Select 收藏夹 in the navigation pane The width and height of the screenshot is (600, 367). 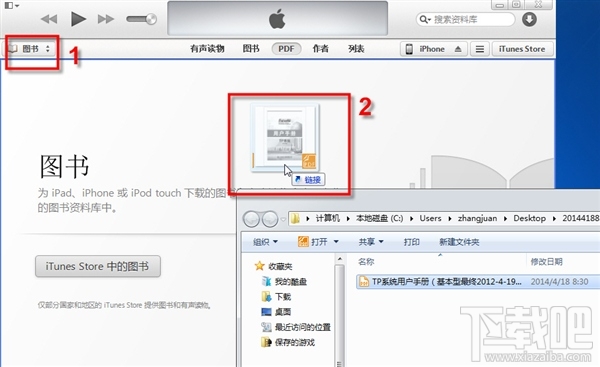280,266
